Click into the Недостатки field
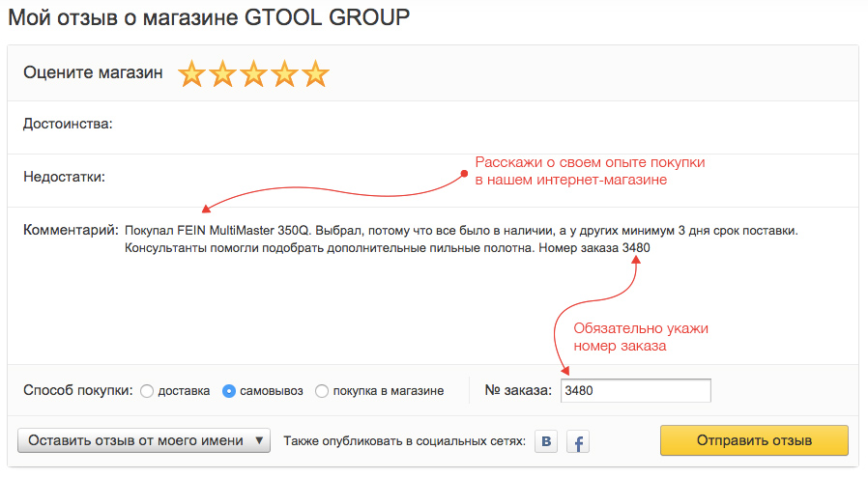 coord(433,181)
